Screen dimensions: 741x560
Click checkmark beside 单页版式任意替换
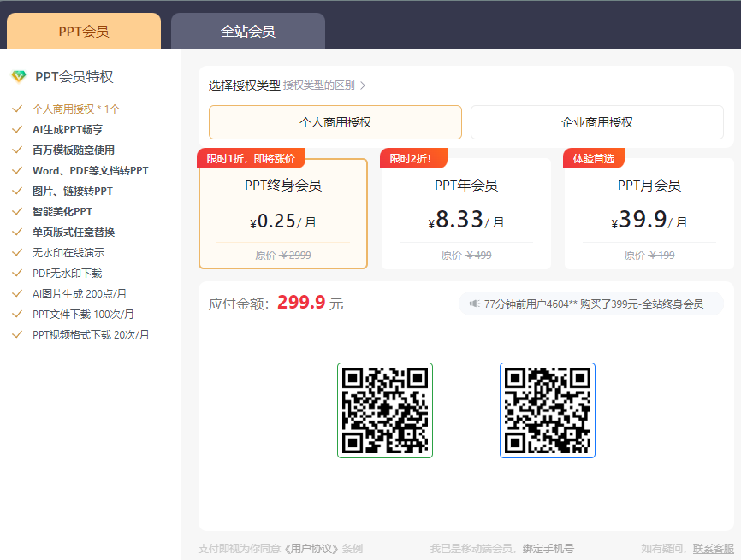point(17,233)
